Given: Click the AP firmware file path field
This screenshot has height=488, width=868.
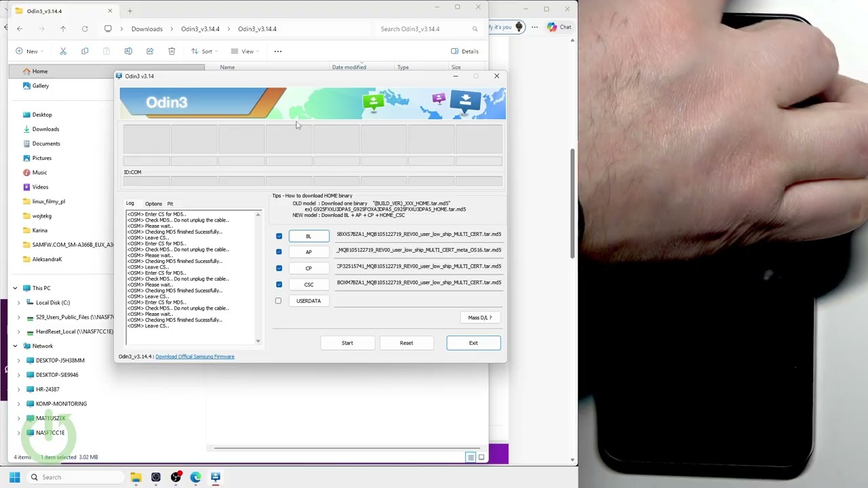Looking at the screenshot, I should pos(419,250).
